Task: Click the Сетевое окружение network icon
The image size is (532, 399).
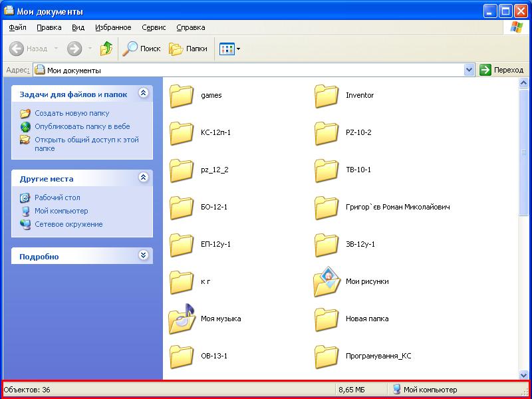Action: click(25, 224)
